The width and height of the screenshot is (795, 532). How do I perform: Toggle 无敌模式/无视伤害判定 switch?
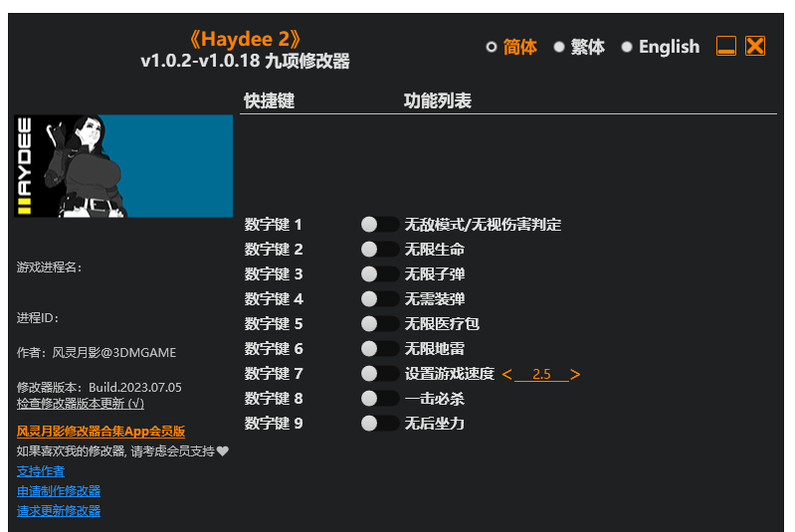[380, 225]
